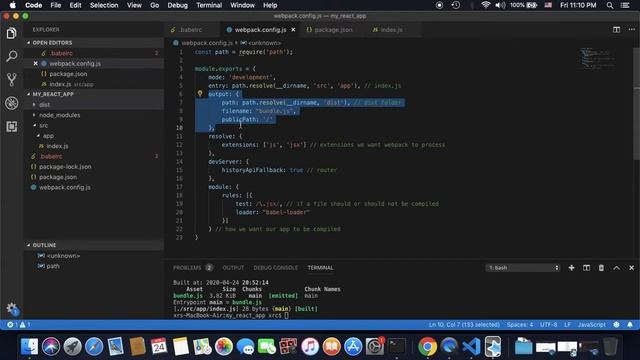This screenshot has height=360, width=640.
Task: Click the JavaScript language mode
Action: 591,324
